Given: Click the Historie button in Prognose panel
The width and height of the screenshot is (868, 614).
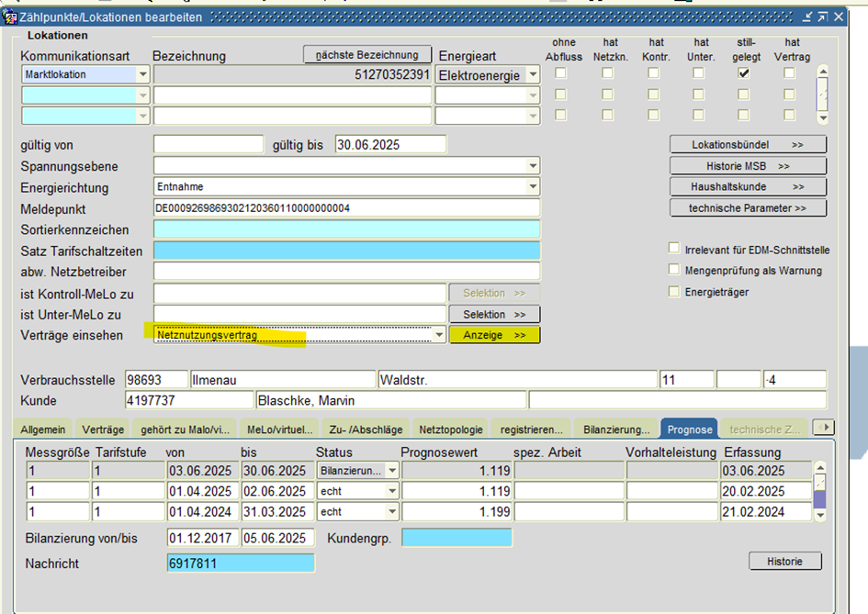Looking at the screenshot, I should tap(785, 562).
